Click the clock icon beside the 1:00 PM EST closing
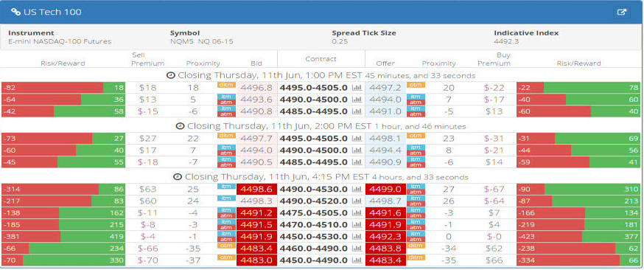This screenshot has height=270, width=644. (x=170, y=76)
